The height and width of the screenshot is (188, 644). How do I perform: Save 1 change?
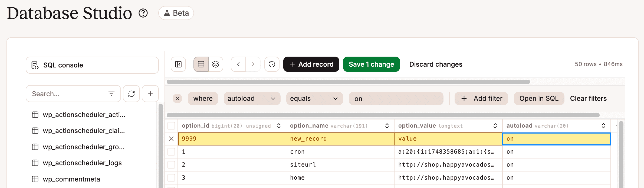tap(372, 64)
